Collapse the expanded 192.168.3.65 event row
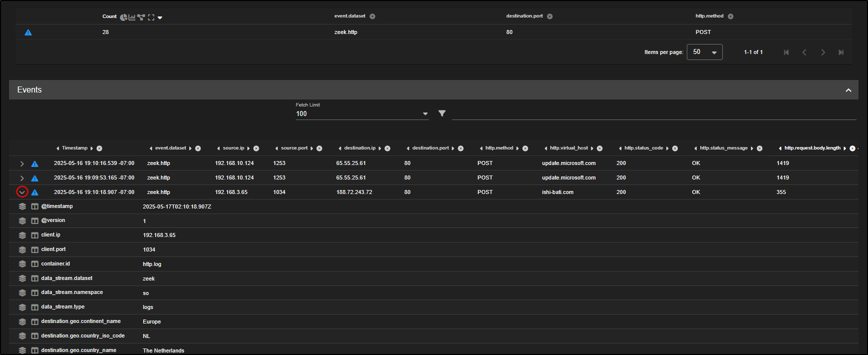The width and height of the screenshot is (868, 355). point(22,192)
